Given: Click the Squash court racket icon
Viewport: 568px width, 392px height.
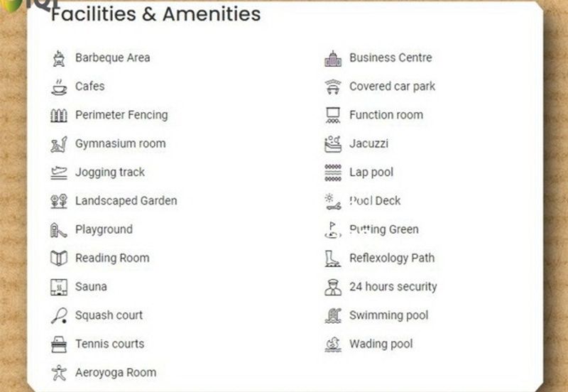Looking at the screenshot, I should 59,315.
